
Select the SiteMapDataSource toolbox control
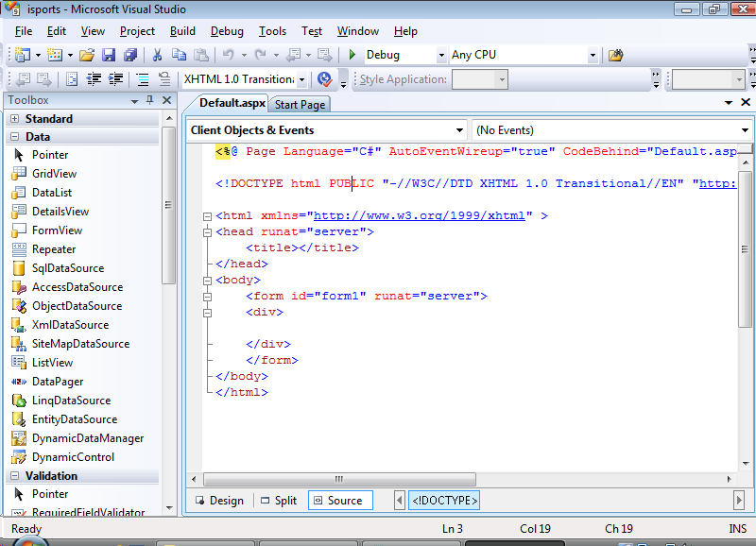pyautogui.click(x=80, y=344)
